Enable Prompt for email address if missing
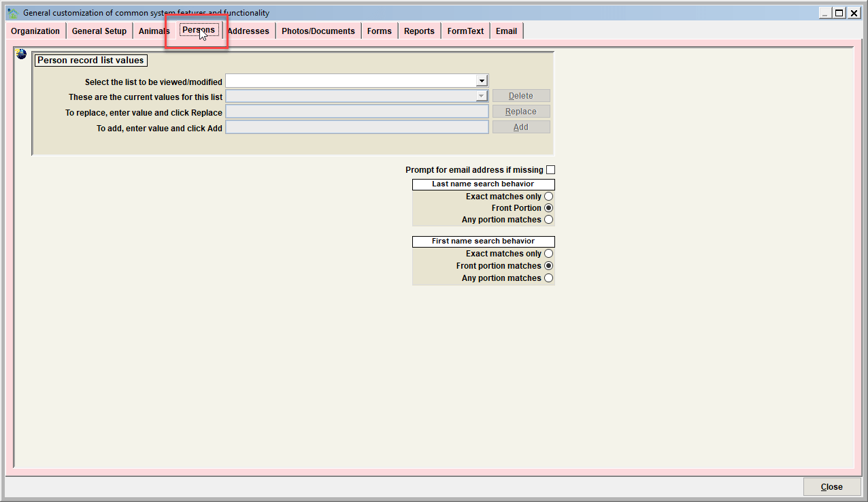Screen dimensions: 868x502 (x=550, y=170)
